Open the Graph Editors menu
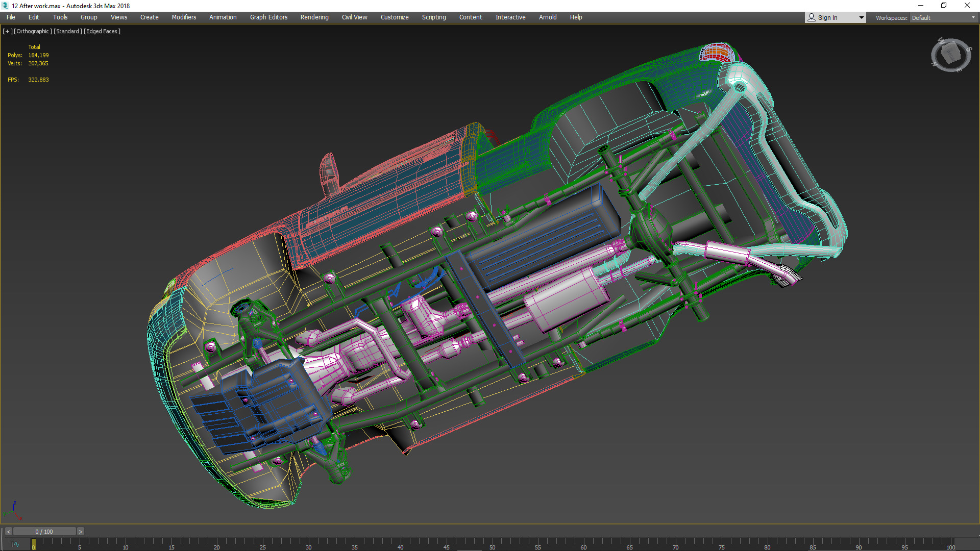980x551 pixels. click(268, 17)
